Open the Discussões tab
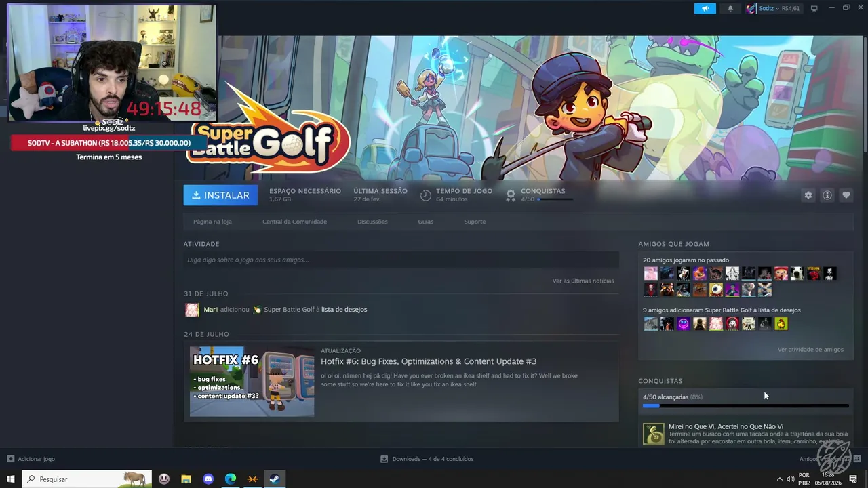 click(x=372, y=222)
